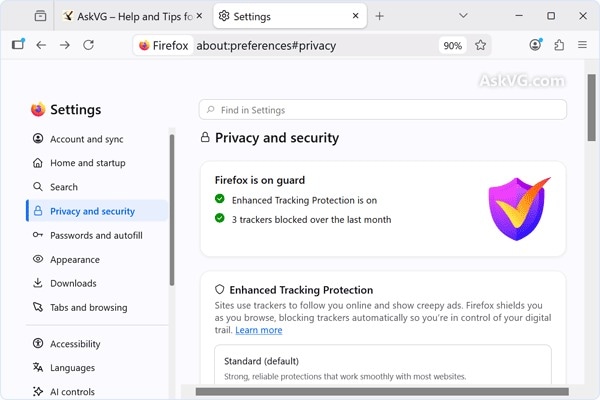The height and width of the screenshot is (400, 600).
Task: Click the Passwords key icon
Action: [x=38, y=235]
